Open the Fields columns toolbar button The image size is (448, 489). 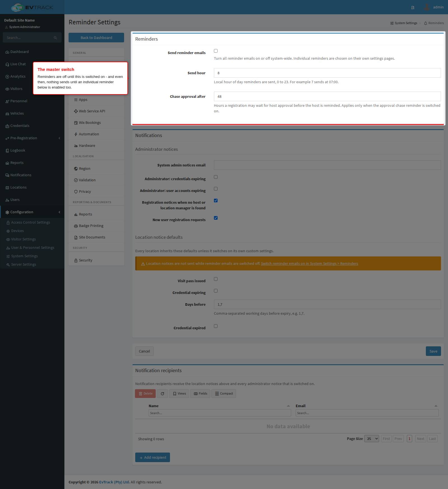(x=200, y=394)
